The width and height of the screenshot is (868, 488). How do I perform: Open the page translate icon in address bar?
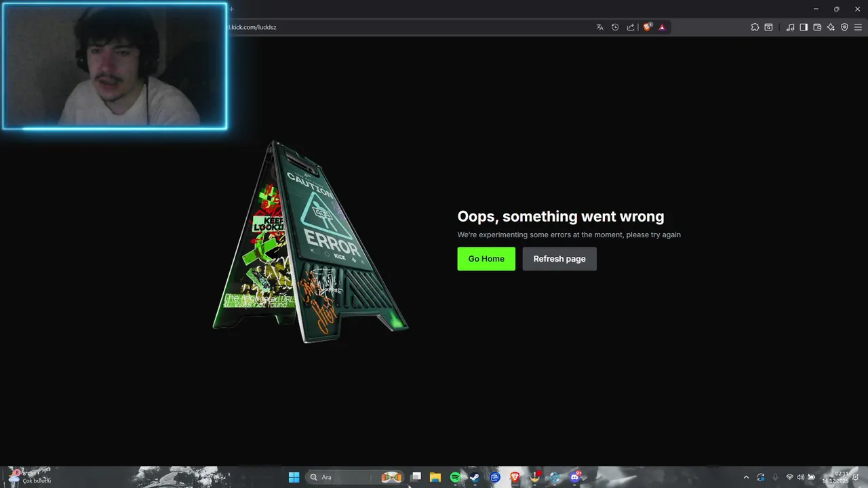pos(599,27)
